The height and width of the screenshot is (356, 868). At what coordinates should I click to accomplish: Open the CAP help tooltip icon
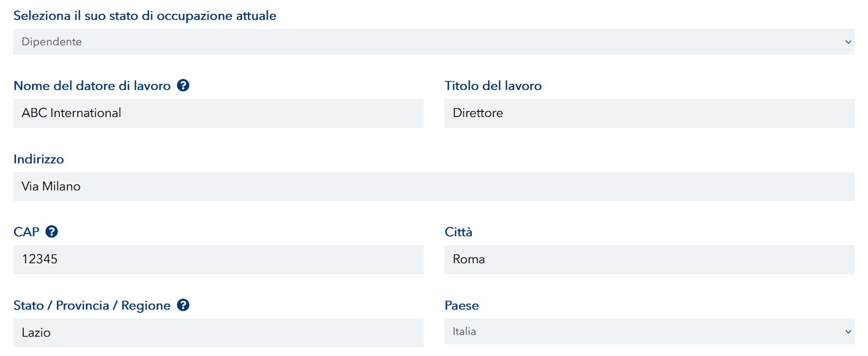click(52, 232)
